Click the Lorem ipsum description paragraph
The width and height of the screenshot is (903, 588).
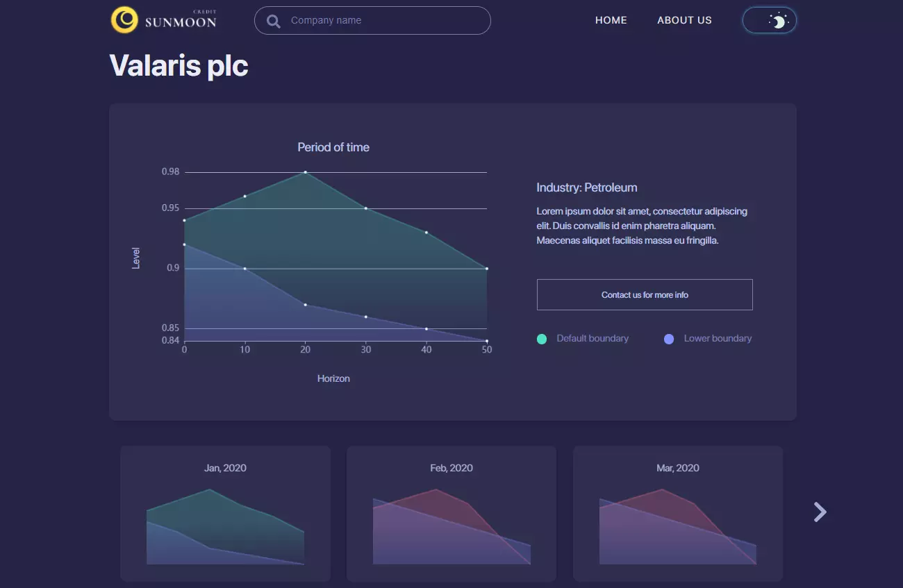click(642, 226)
